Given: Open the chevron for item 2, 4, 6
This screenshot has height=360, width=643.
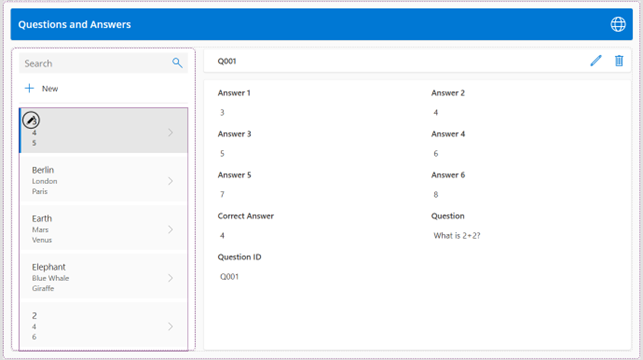Looking at the screenshot, I should [171, 326].
